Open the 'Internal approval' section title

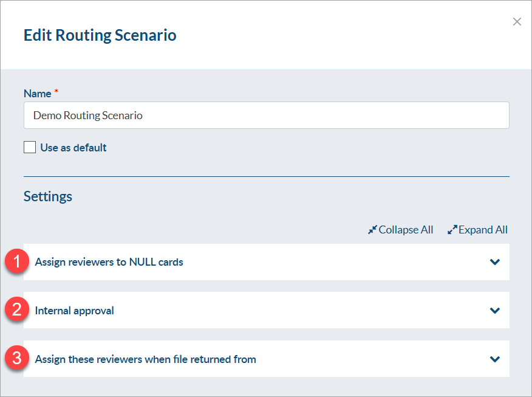coord(75,311)
